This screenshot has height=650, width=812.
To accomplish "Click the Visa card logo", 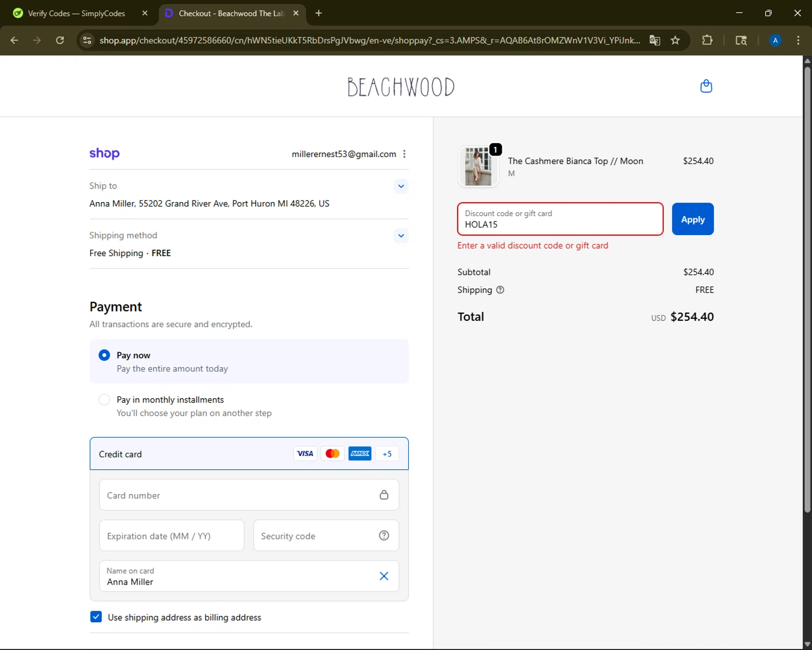I will (305, 453).
